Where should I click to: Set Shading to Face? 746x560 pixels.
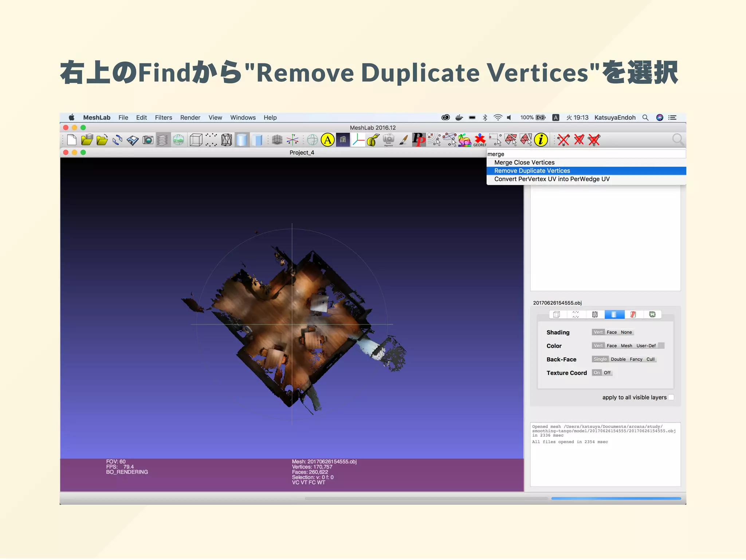pos(612,333)
